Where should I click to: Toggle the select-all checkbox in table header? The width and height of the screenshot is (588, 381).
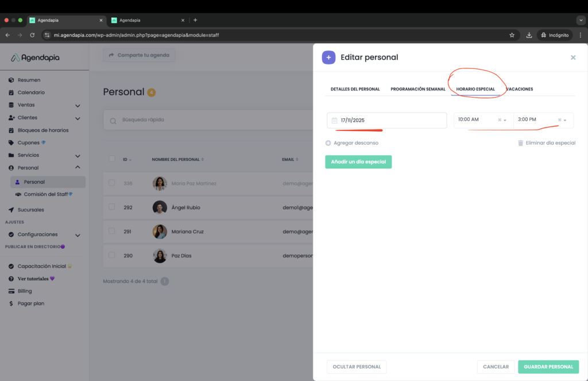click(112, 159)
